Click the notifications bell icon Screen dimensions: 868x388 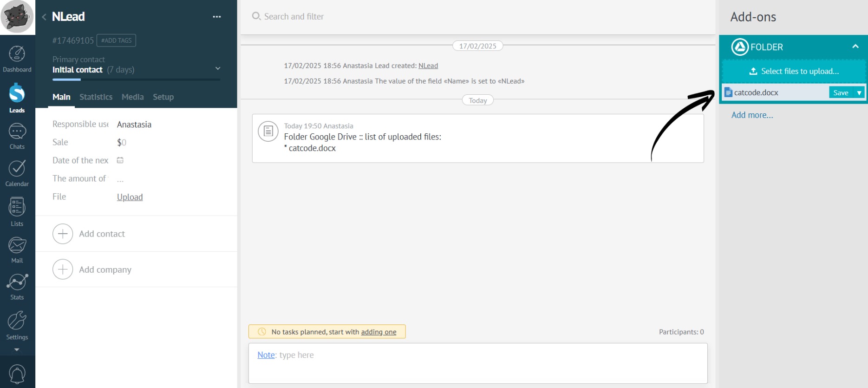click(x=17, y=375)
